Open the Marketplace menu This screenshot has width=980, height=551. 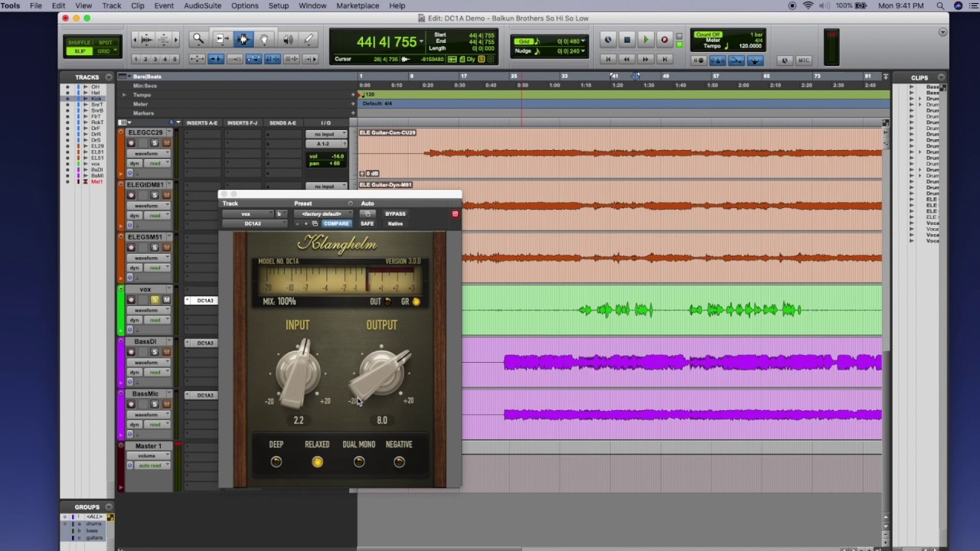[358, 5]
